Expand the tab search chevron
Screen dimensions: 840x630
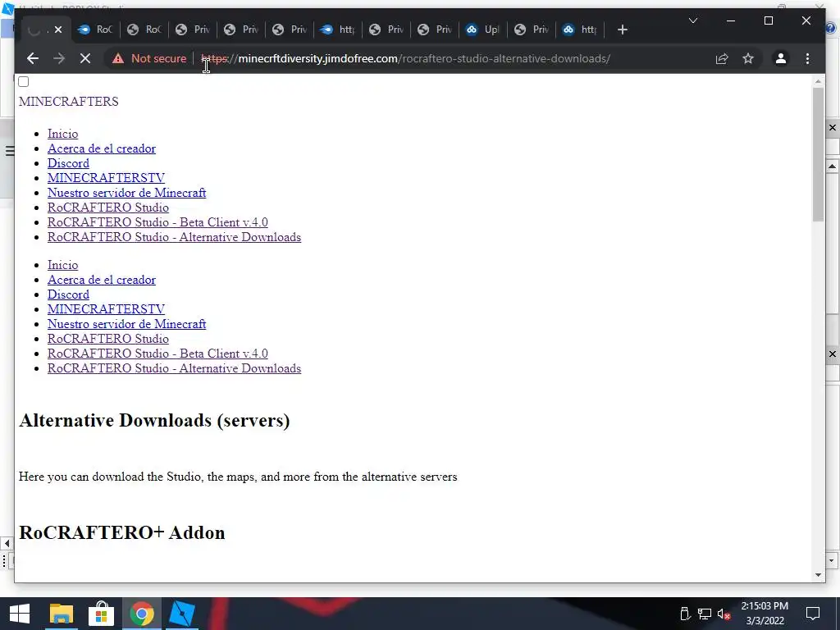pos(692,21)
